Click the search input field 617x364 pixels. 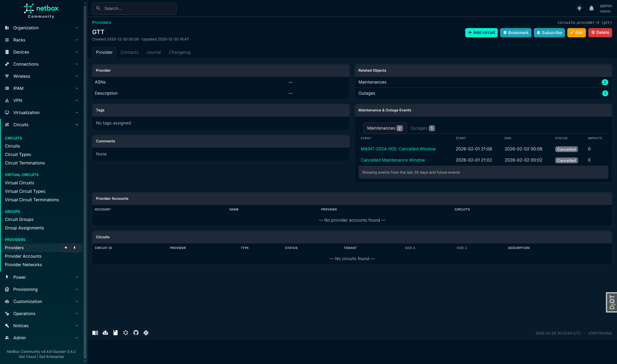tap(134, 8)
